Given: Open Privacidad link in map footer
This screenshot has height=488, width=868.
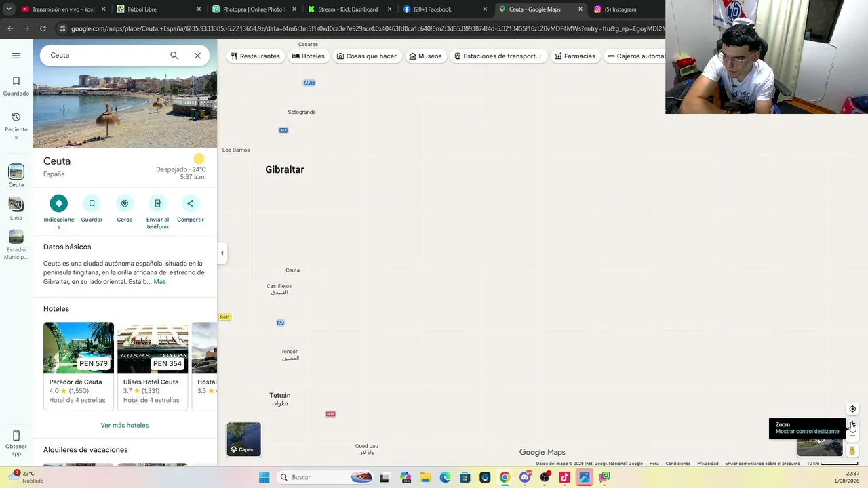Looking at the screenshot, I should (708, 464).
